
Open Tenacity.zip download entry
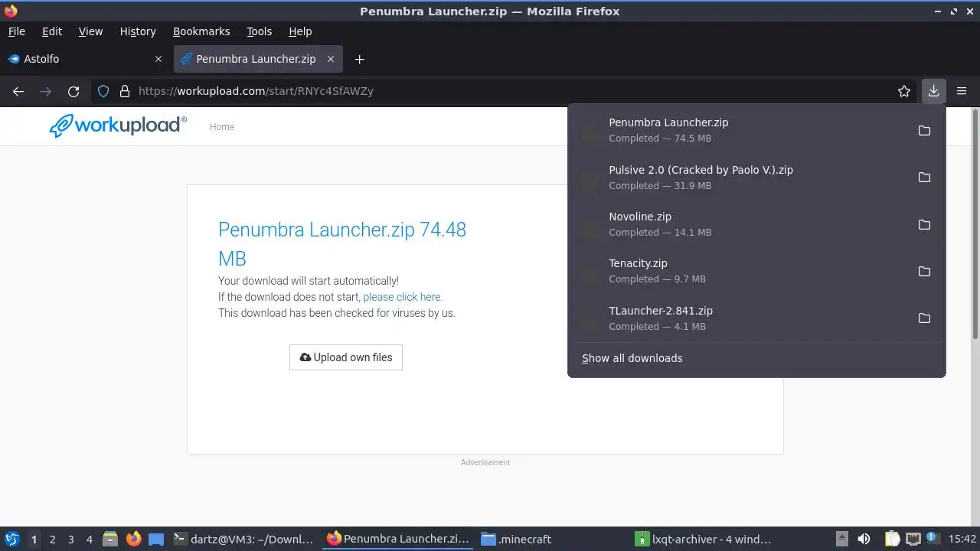point(740,271)
